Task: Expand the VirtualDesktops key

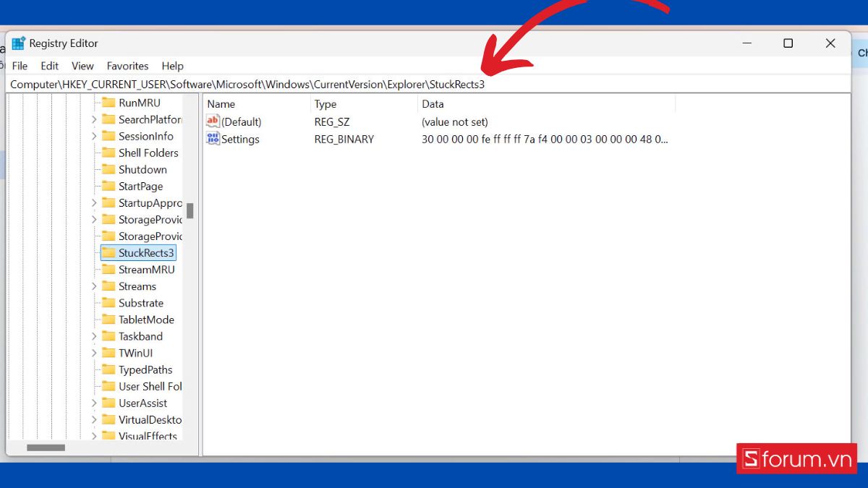Action: click(x=94, y=419)
